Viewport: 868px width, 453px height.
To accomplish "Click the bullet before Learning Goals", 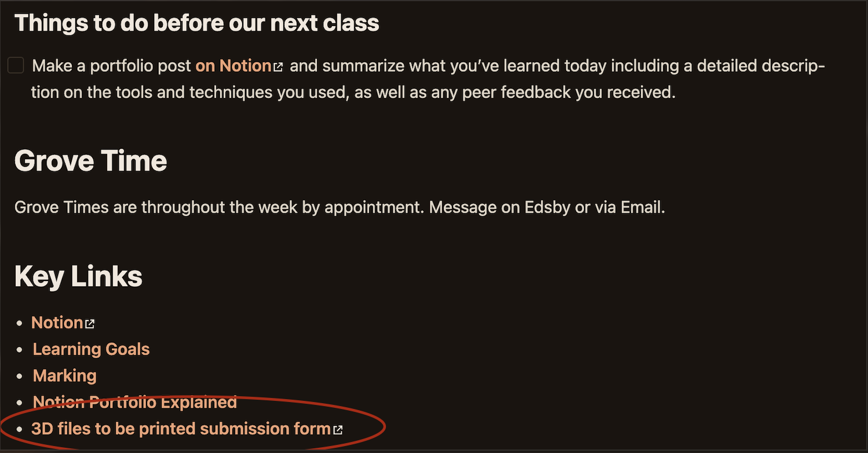I will coord(20,350).
